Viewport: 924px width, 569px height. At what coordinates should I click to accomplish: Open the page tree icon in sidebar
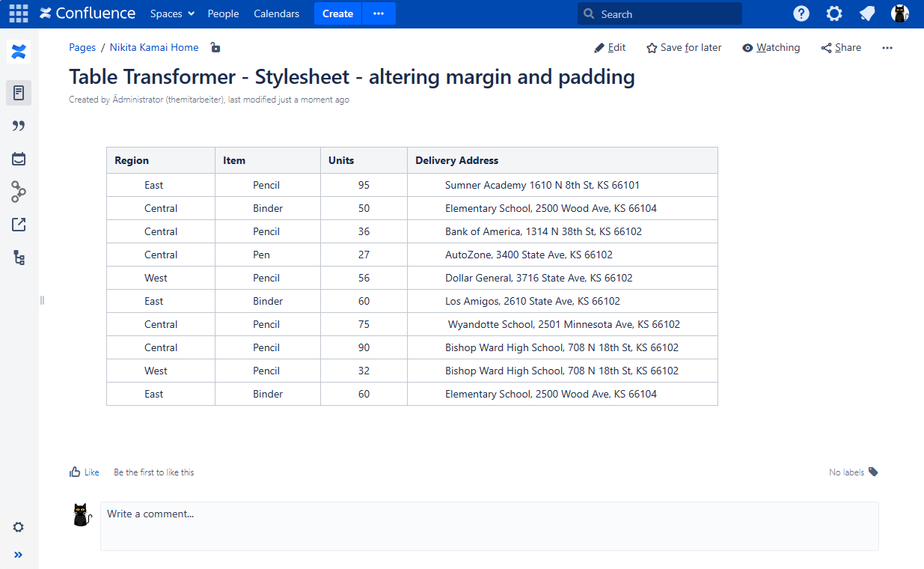click(x=19, y=258)
